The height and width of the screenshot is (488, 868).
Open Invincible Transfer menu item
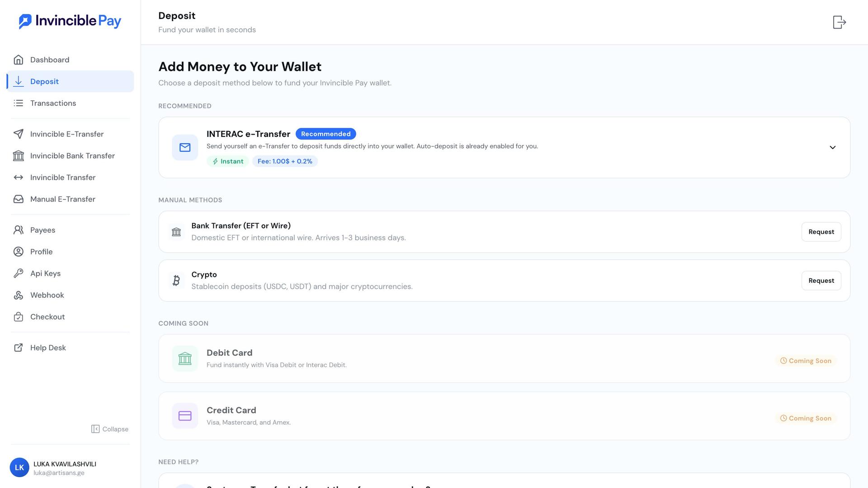pos(70,178)
